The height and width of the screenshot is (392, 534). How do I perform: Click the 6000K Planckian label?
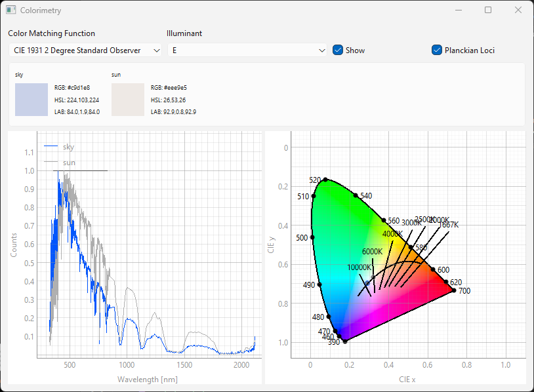(371, 252)
